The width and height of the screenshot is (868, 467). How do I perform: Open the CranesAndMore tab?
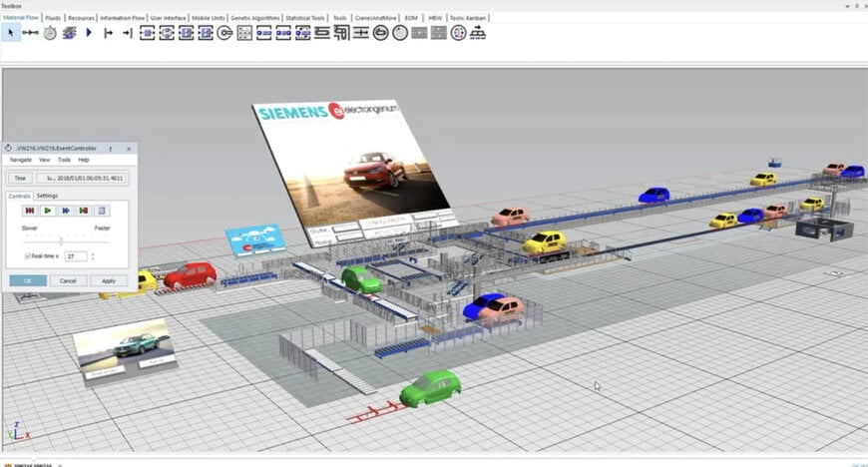tap(376, 18)
